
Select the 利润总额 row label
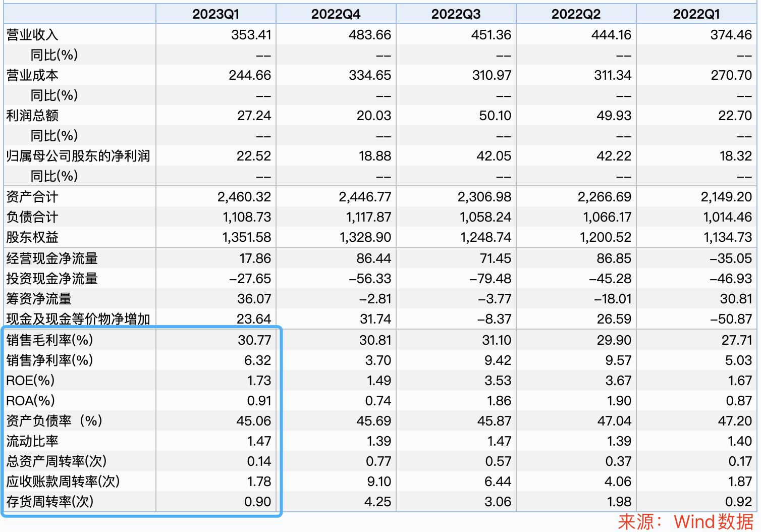(x=32, y=116)
